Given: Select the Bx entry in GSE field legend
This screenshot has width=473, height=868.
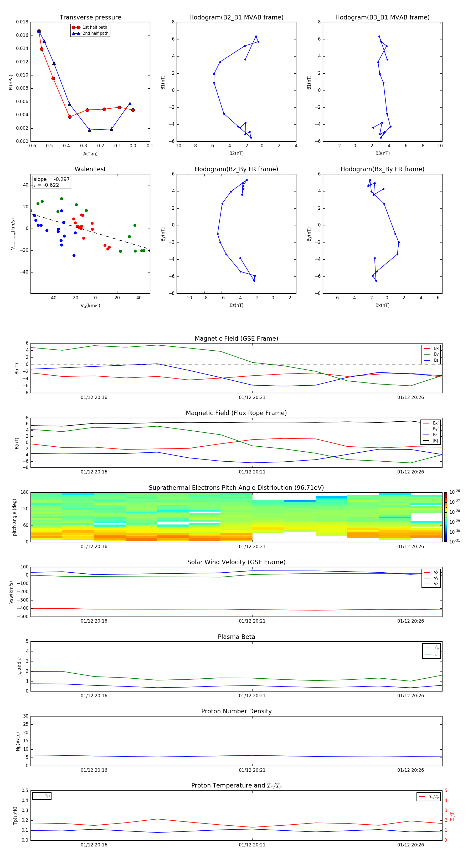Looking at the screenshot, I should pyautogui.click(x=431, y=349).
